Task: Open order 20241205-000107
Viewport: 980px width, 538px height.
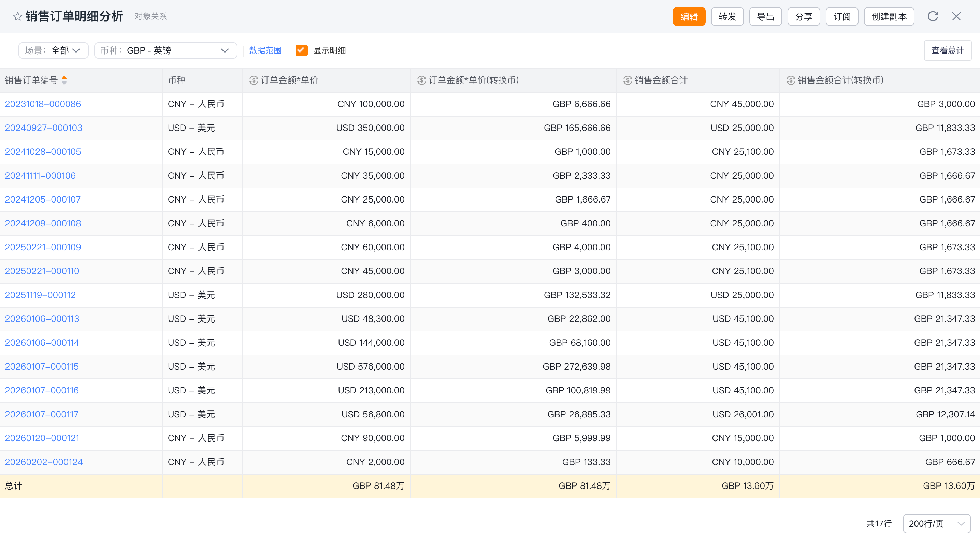Action: (43, 199)
